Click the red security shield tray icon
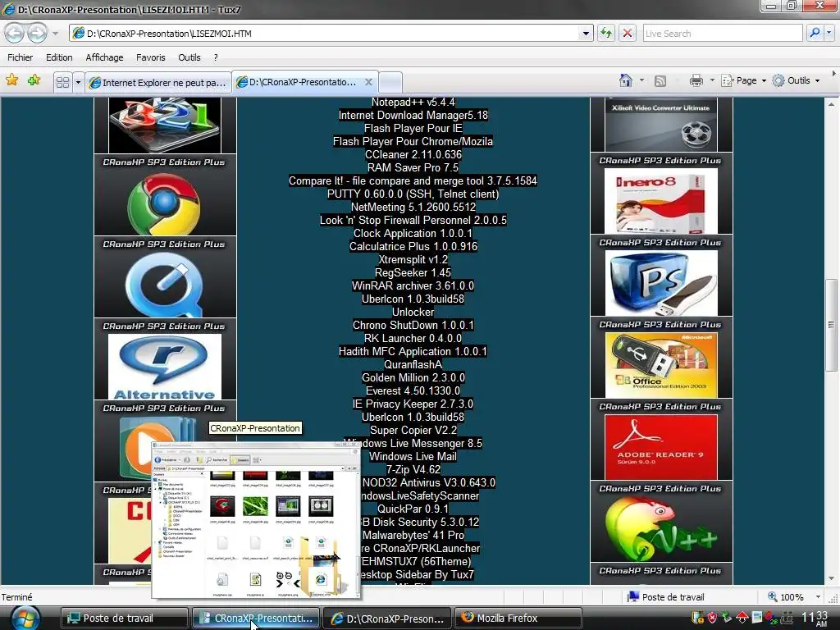This screenshot has height=630, width=840. click(x=712, y=618)
